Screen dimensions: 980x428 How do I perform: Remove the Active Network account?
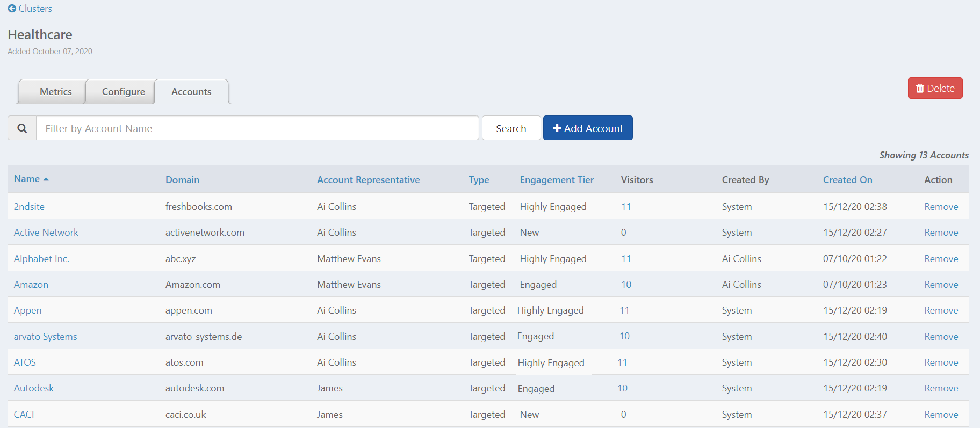[941, 233]
